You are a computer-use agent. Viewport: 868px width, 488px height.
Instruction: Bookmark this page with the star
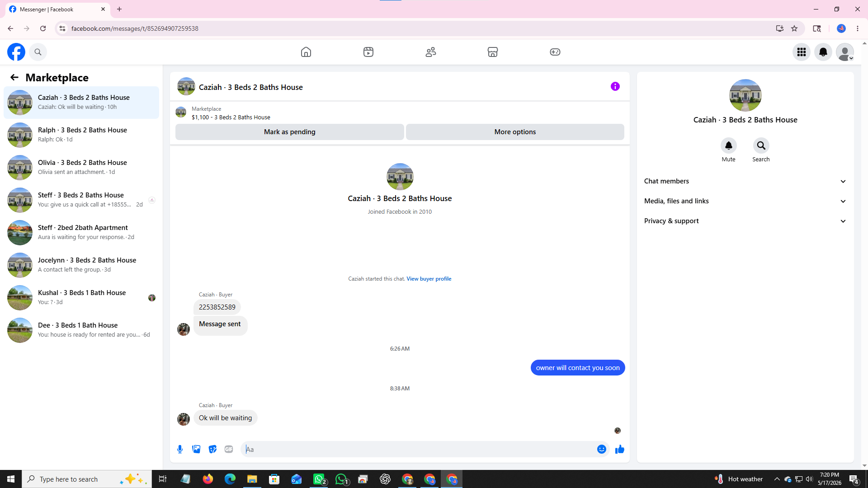click(794, 28)
